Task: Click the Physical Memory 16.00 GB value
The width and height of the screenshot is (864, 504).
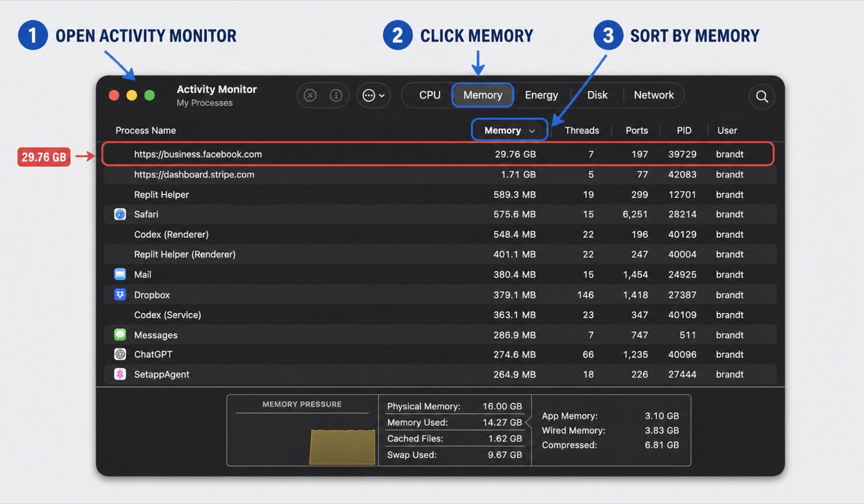Action: tap(502, 407)
